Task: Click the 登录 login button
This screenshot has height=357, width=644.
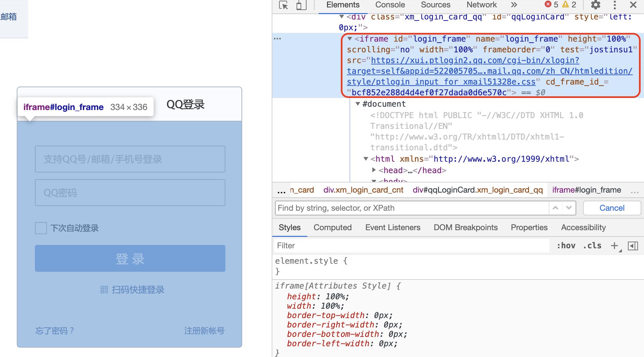Action: pyautogui.click(x=130, y=258)
